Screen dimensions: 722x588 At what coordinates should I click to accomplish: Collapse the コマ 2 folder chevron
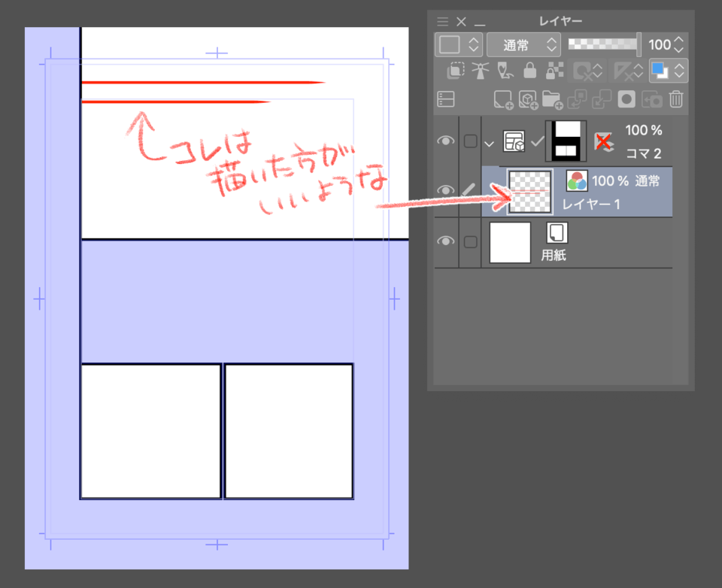(x=489, y=144)
